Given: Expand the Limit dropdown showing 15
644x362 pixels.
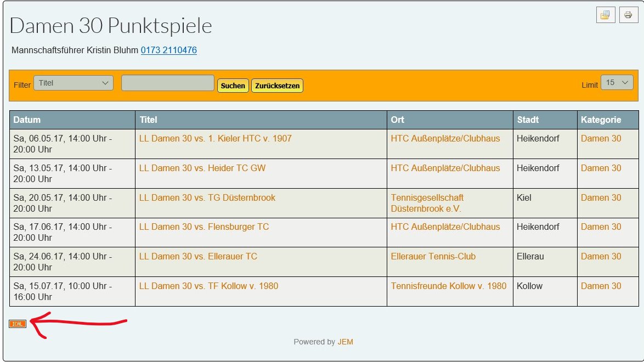Looking at the screenshot, I should (x=617, y=83).
